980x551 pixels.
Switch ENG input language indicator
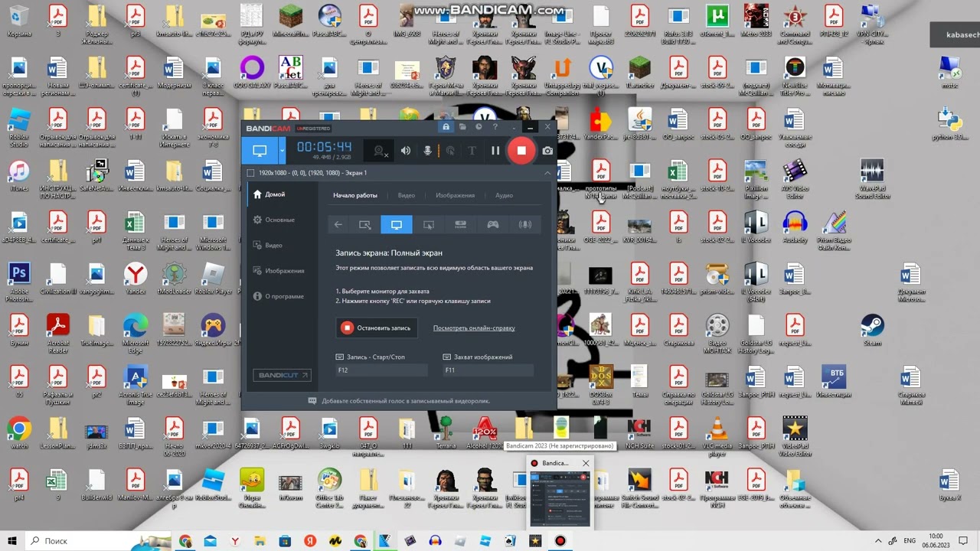pyautogui.click(x=910, y=540)
